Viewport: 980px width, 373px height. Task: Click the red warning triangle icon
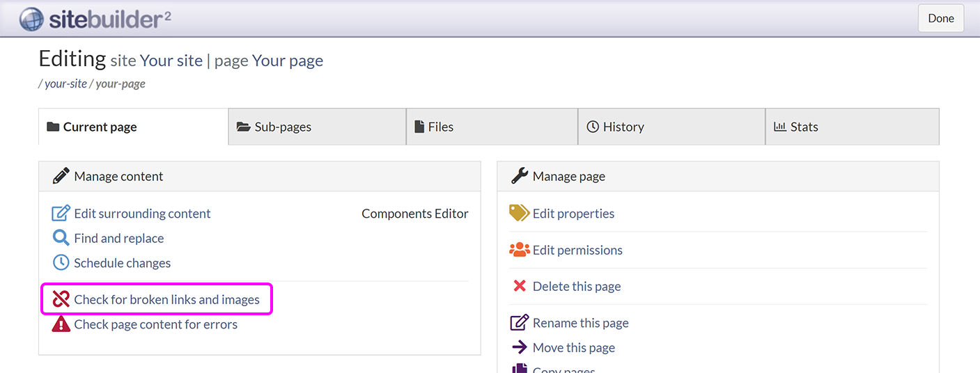click(61, 324)
